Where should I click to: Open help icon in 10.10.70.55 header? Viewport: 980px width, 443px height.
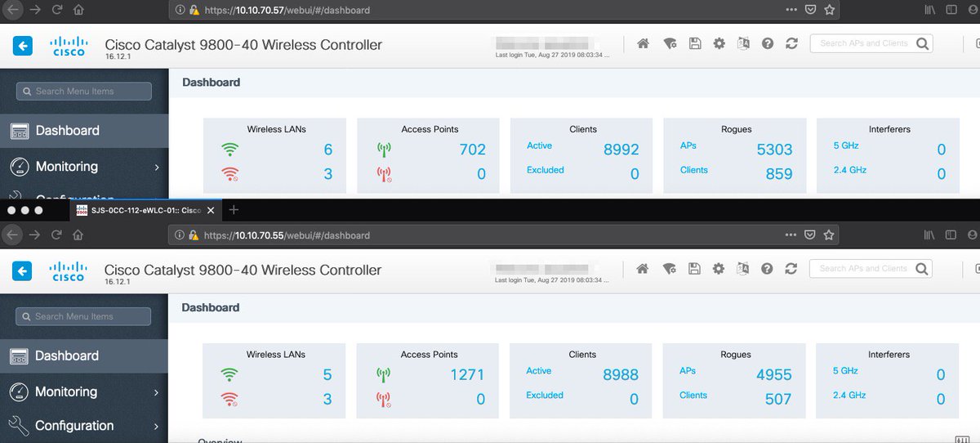pyautogui.click(x=767, y=269)
